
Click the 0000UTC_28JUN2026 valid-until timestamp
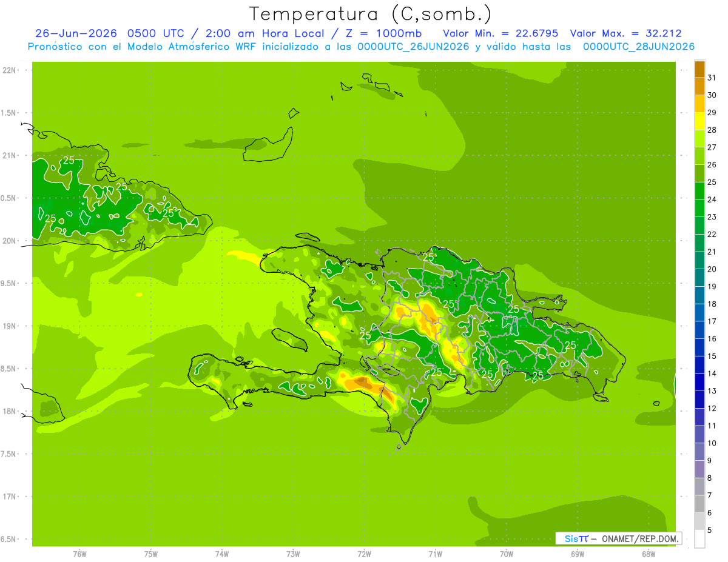[639, 47]
